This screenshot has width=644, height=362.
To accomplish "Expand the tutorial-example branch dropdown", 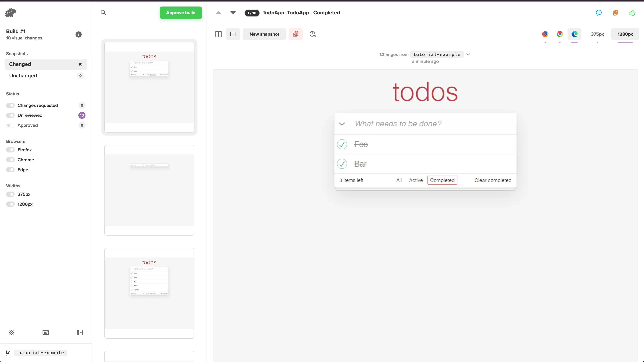I will click(468, 54).
